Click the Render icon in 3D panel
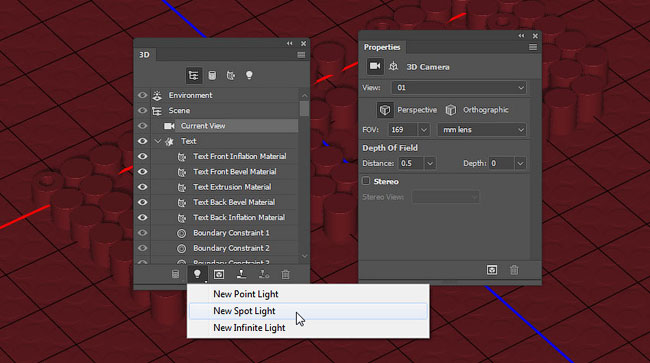The height and width of the screenshot is (363, 650). click(x=219, y=274)
